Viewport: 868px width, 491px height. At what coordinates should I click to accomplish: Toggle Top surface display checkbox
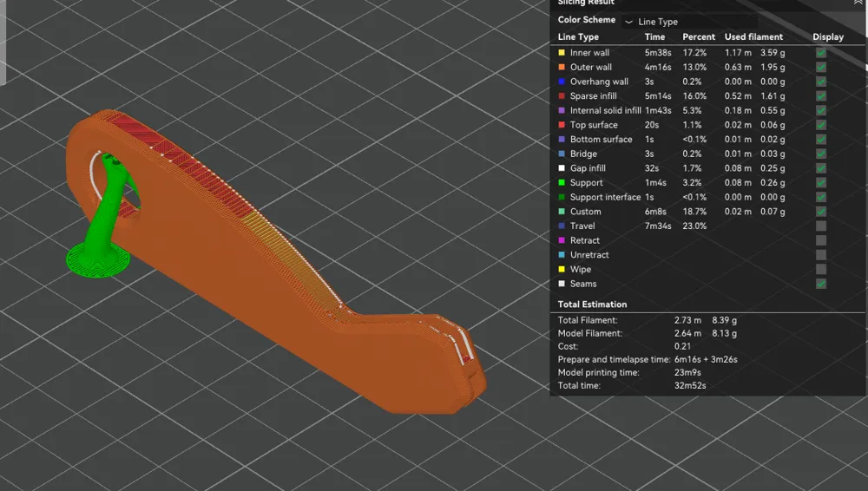(821, 125)
